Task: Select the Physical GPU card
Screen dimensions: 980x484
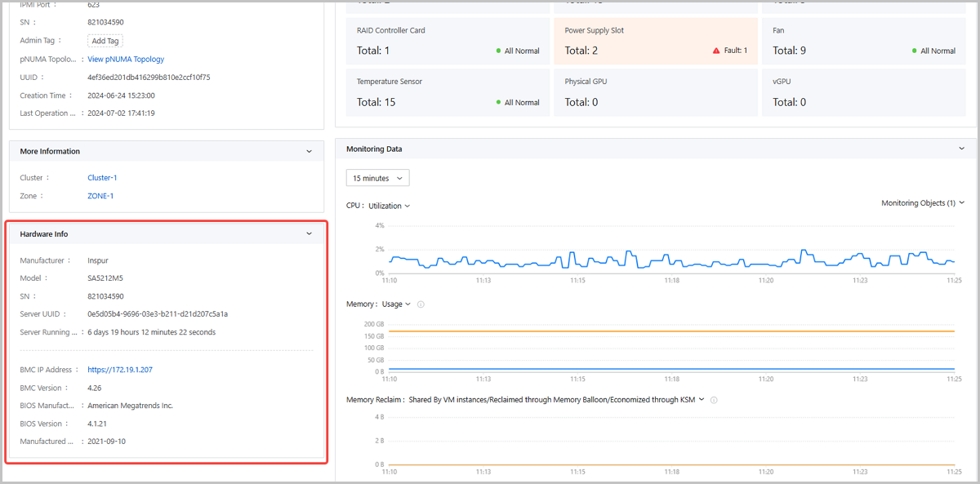Action: click(x=655, y=92)
